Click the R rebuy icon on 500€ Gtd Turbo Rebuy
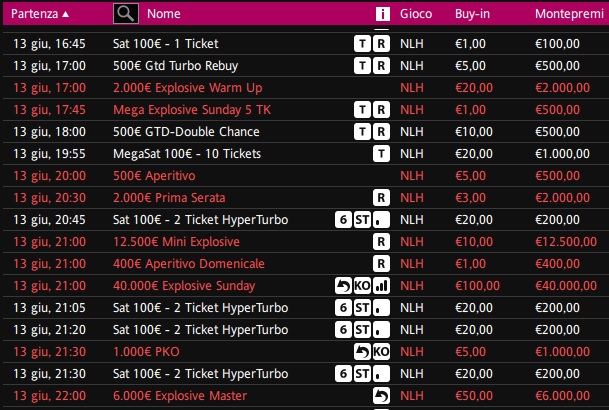The height and width of the screenshot is (410, 609). click(381, 66)
